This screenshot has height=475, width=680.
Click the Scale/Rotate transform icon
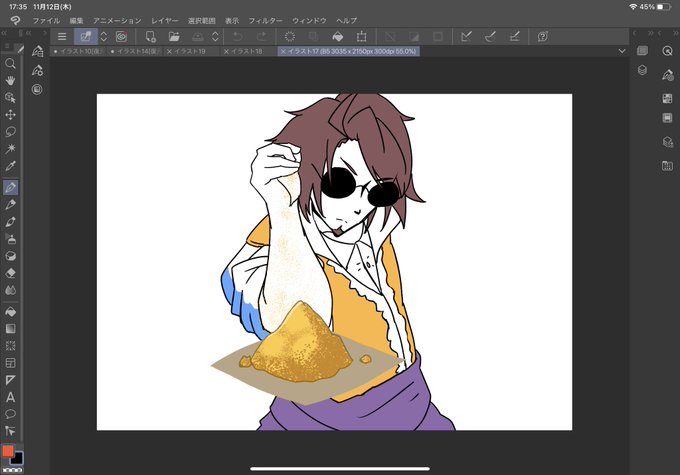[x=361, y=36]
